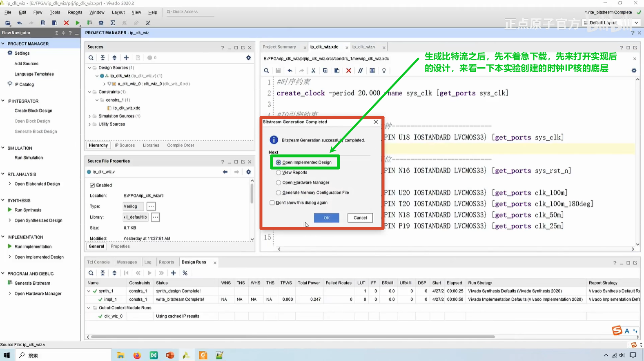
Task: Click the red delete X in editor toolbar
Action: 348,71
